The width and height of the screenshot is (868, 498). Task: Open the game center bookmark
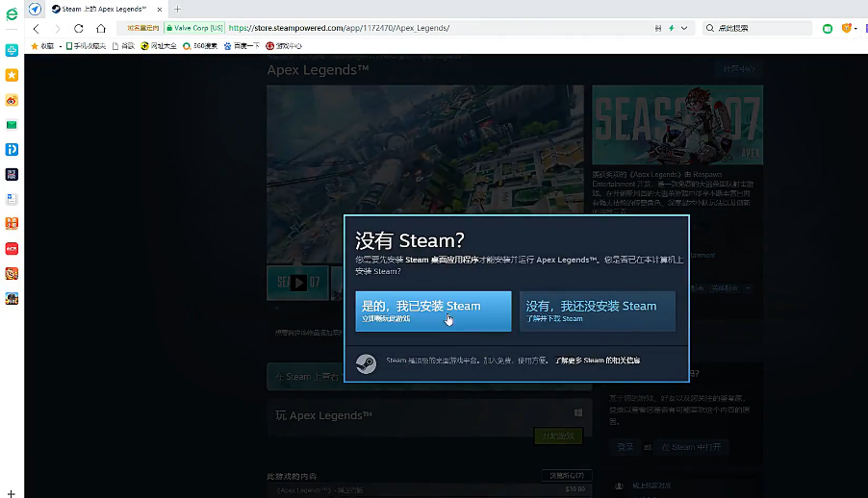284,46
